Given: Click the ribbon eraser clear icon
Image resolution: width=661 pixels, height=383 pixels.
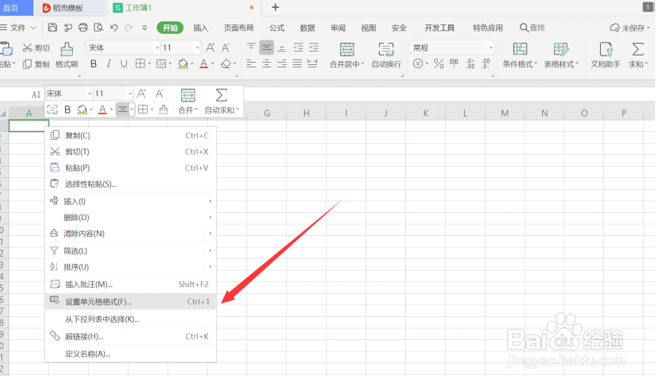Looking at the screenshot, I should [226, 64].
